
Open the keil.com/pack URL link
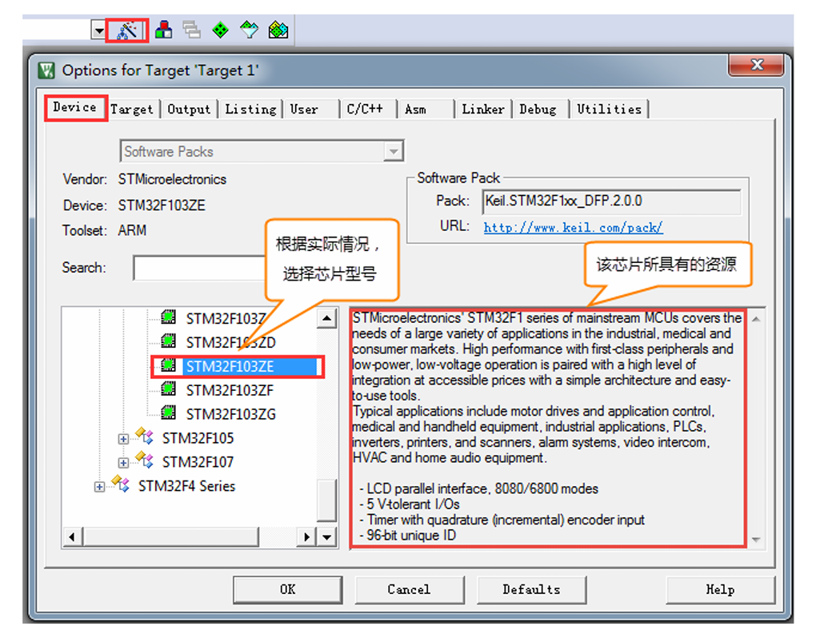point(574,228)
